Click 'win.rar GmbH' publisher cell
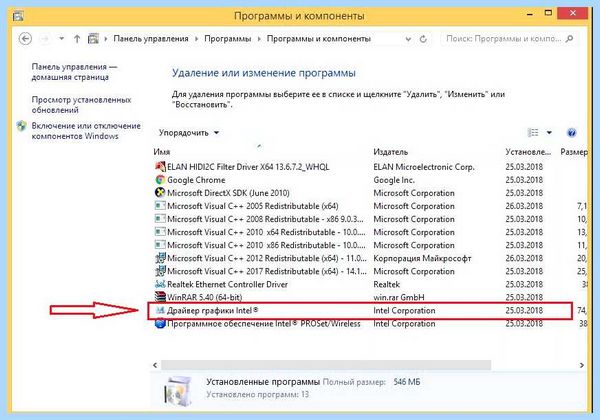The width and height of the screenshot is (600, 420). (399, 297)
